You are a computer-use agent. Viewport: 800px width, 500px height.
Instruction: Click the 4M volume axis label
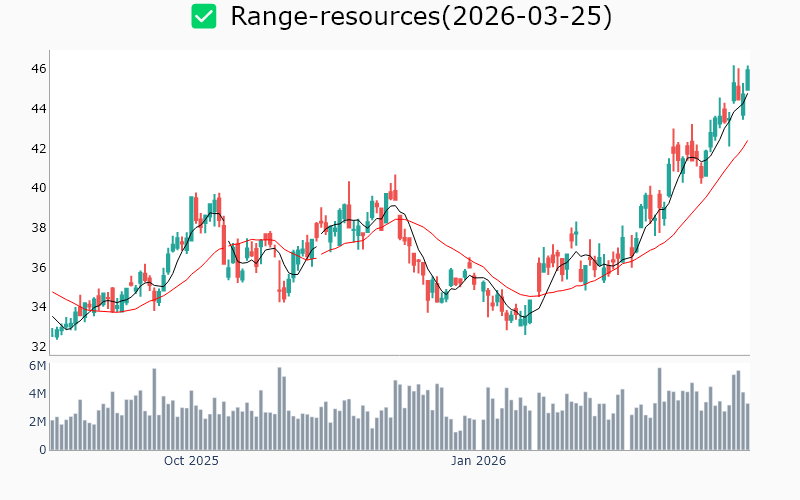[x=36, y=394]
